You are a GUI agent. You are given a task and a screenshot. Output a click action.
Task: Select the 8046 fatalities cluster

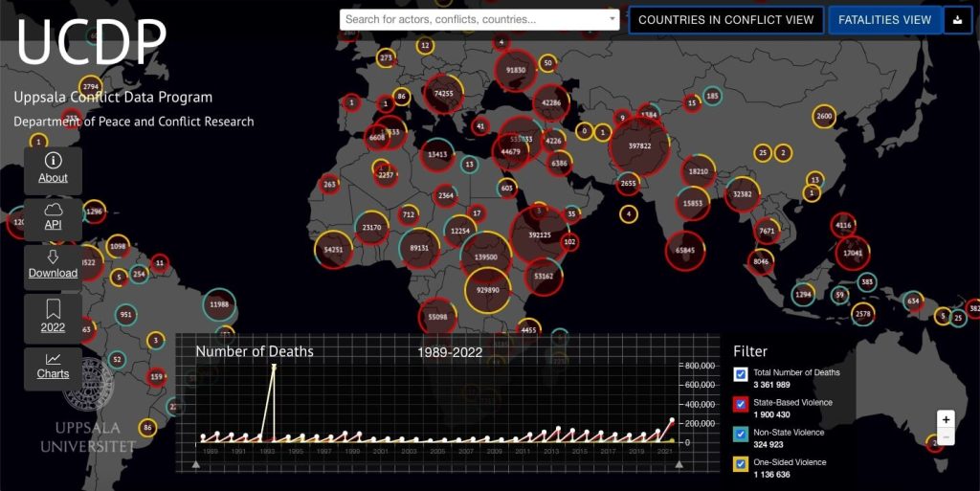(761, 261)
